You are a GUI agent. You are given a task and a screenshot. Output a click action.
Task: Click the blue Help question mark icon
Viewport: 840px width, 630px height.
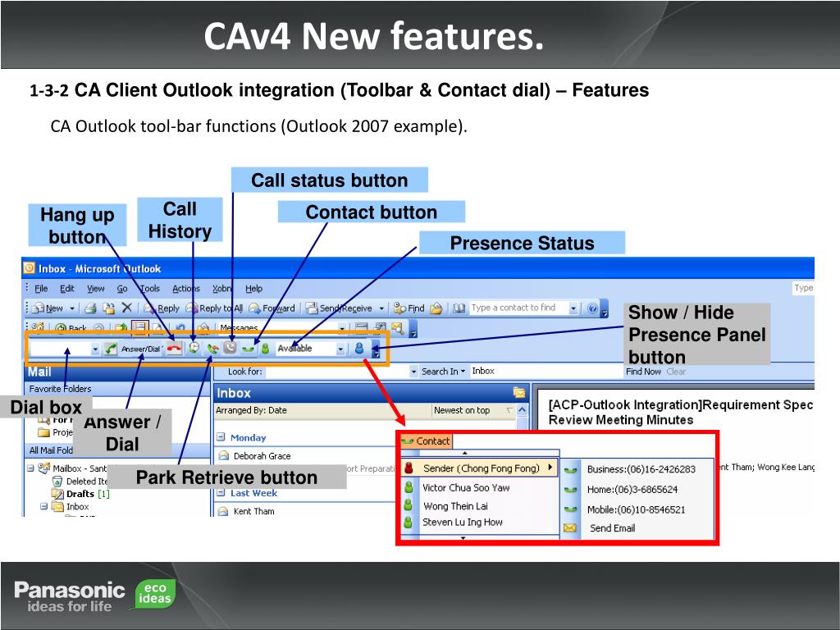tap(592, 308)
